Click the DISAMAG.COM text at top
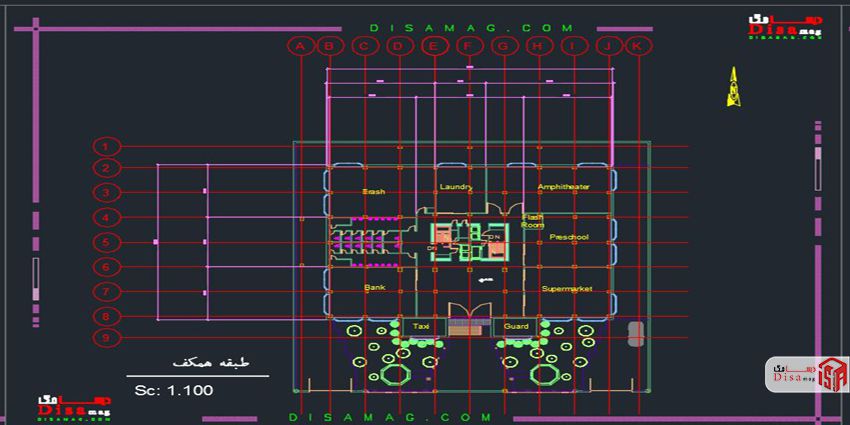The image size is (850, 425). pos(472,29)
